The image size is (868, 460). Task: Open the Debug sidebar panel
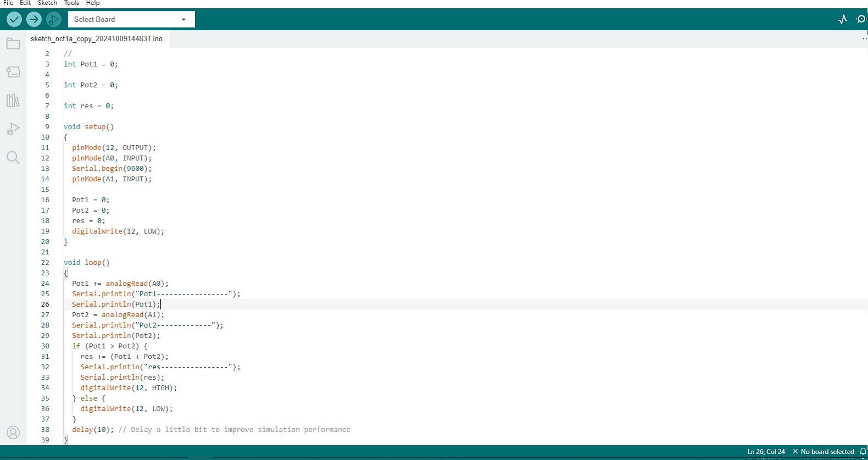click(13, 129)
